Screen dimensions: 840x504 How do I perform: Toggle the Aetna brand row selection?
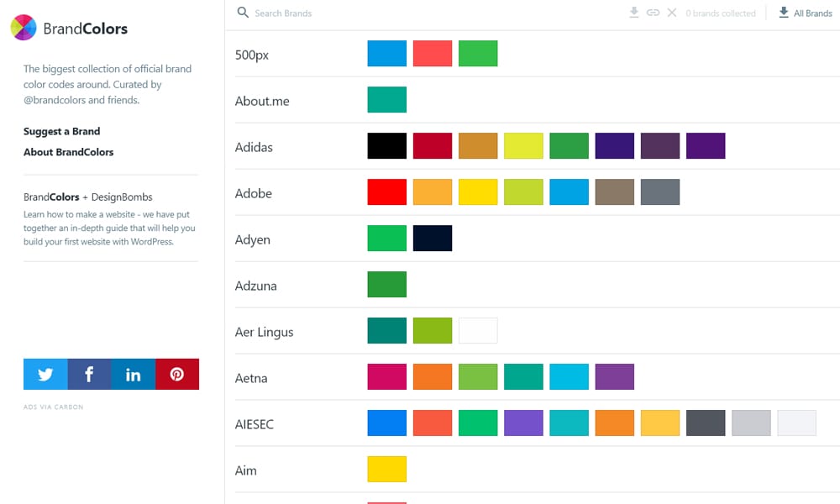pyautogui.click(x=251, y=378)
